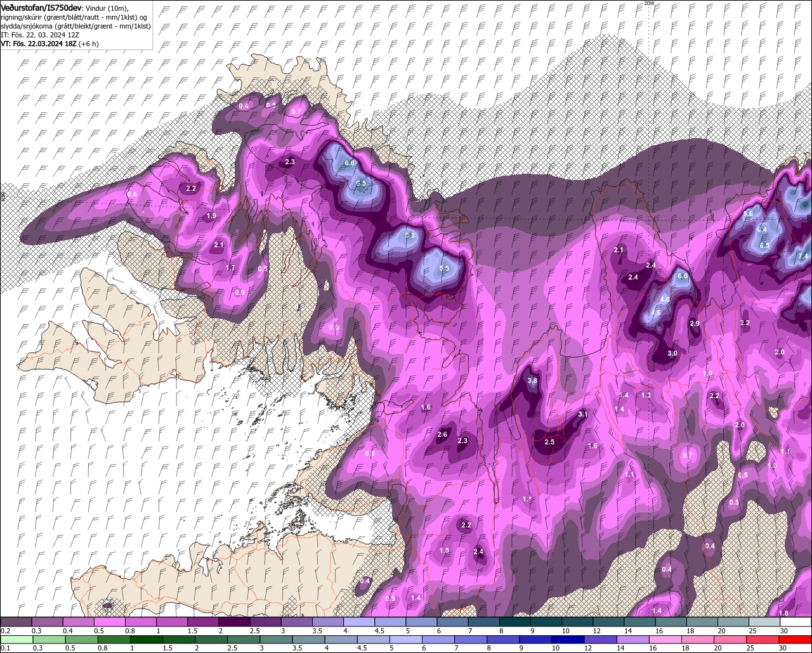The width and height of the screenshot is (812, 653).
Task: Click the 5.6 precipitation value on the map
Action: tap(748, 214)
